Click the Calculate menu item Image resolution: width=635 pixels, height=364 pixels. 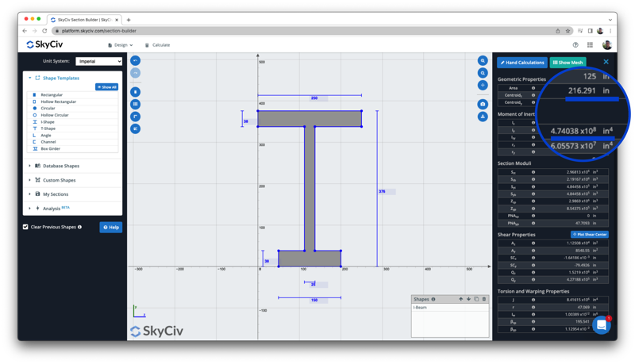pyautogui.click(x=157, y=45)
